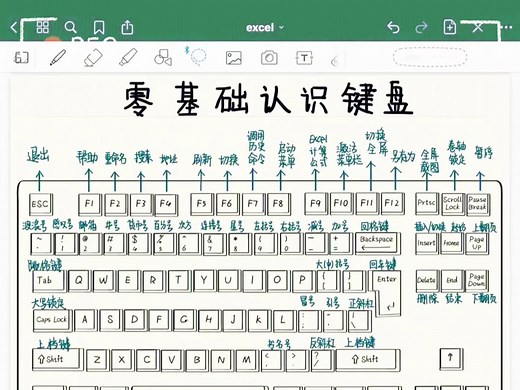Click the drawn F5 key
Screen dimensions: 520x390
click(202, 204)
